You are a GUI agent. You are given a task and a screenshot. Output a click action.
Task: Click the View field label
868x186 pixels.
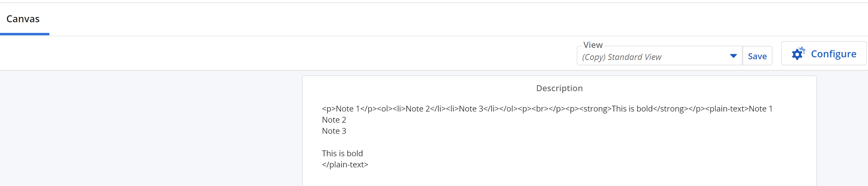[593, 45]
